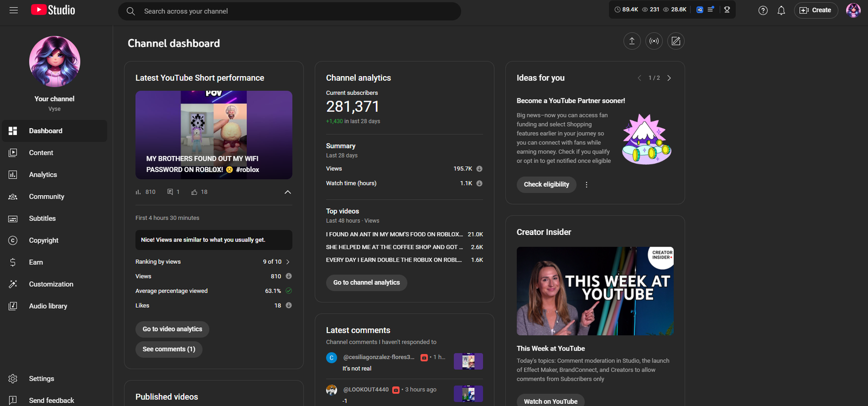Open the Earn sidebar section
The width and height of the screenshot is (868, 406).
point(36,262)
